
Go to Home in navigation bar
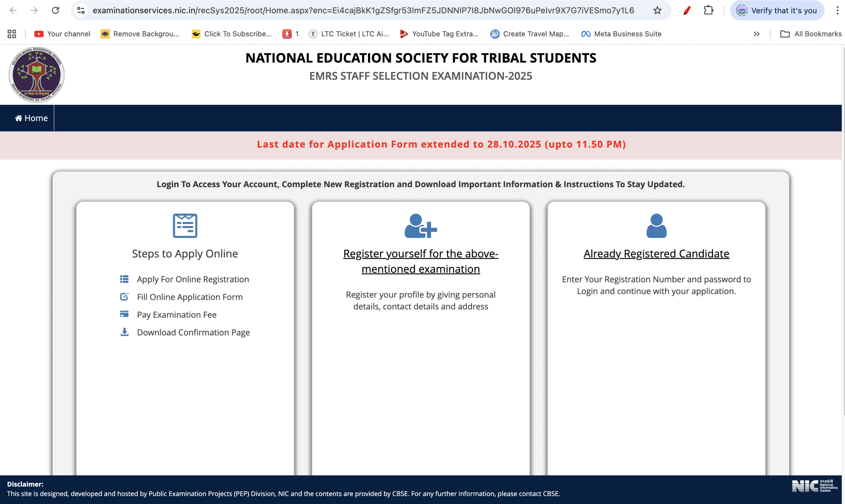31,118
